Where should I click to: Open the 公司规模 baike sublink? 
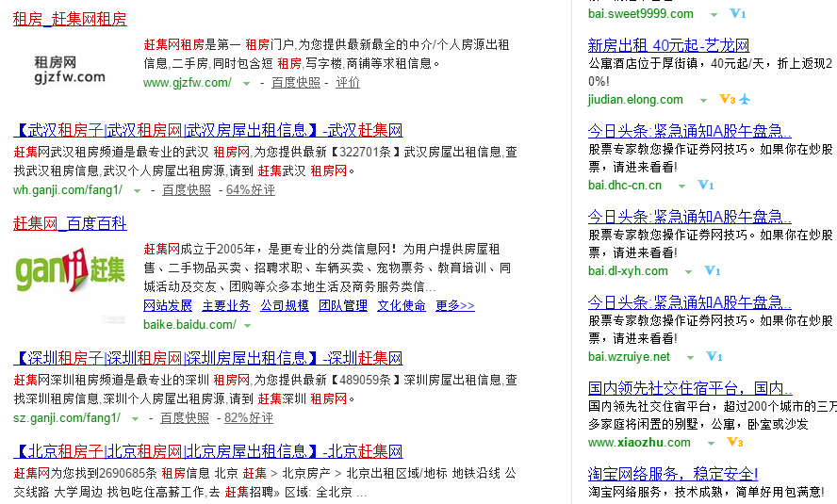(x=285, y=305)
